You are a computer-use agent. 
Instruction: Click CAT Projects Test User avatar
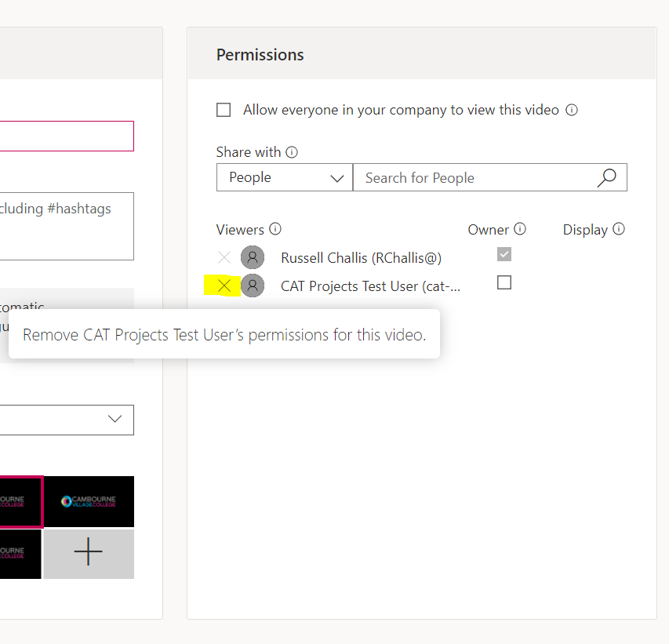(x=253, y=286)
